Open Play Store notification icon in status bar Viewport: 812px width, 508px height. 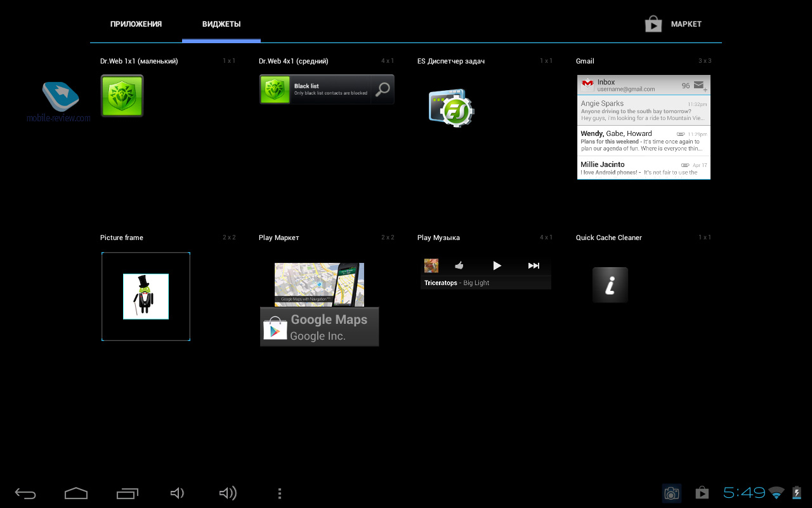[x=702, y=493]
